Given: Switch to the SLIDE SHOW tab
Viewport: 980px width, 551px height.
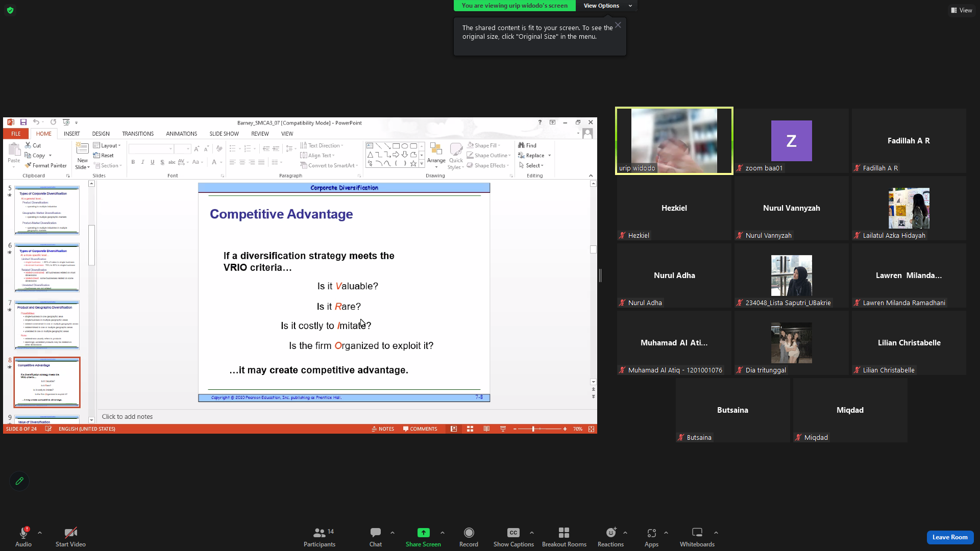Looking at the screenshot, I should tap(224, 134).
